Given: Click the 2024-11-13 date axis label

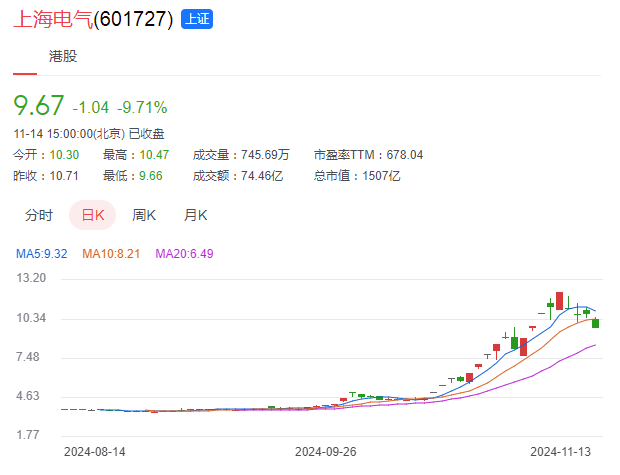Looking at the screenshot, I should pos(560,452).
